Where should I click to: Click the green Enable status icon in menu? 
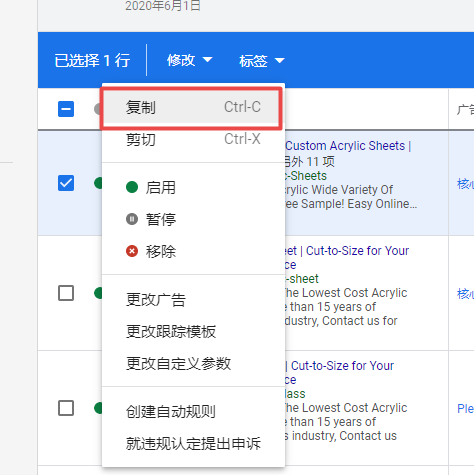tap(132, 187)
